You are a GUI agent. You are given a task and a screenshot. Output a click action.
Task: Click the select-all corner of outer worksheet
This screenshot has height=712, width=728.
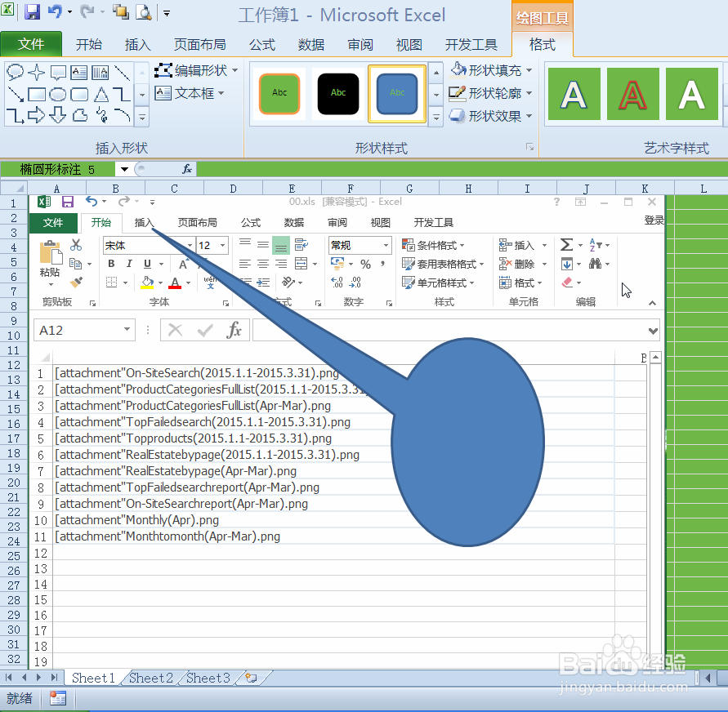[14, 188]
